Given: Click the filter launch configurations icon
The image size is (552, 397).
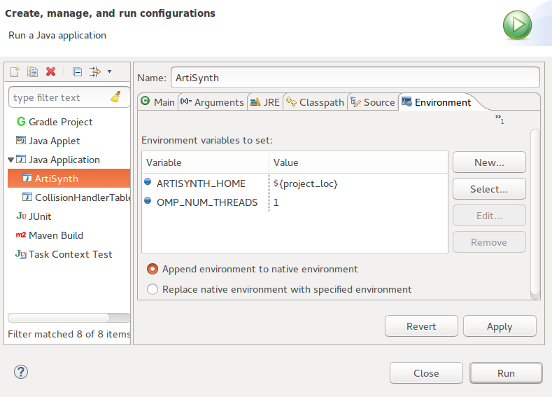Looking at the screenshot, I should pos(95,72).
